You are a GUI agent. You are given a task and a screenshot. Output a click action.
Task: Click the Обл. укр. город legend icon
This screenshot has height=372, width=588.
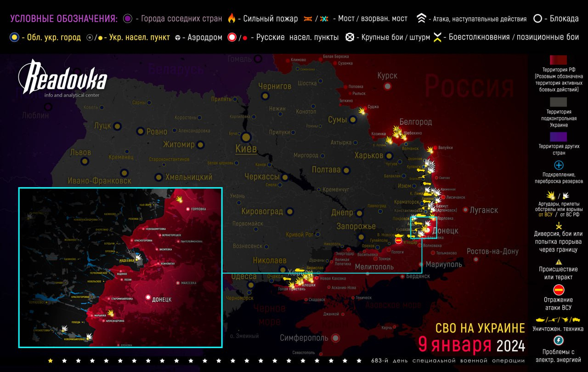click(14, 38)
